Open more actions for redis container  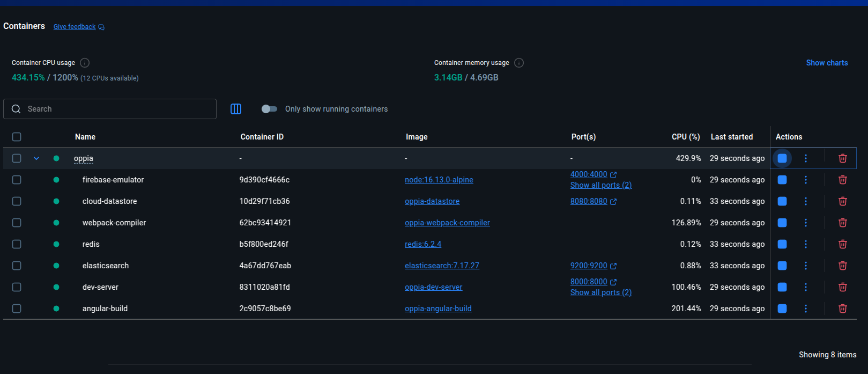[805, 244]
